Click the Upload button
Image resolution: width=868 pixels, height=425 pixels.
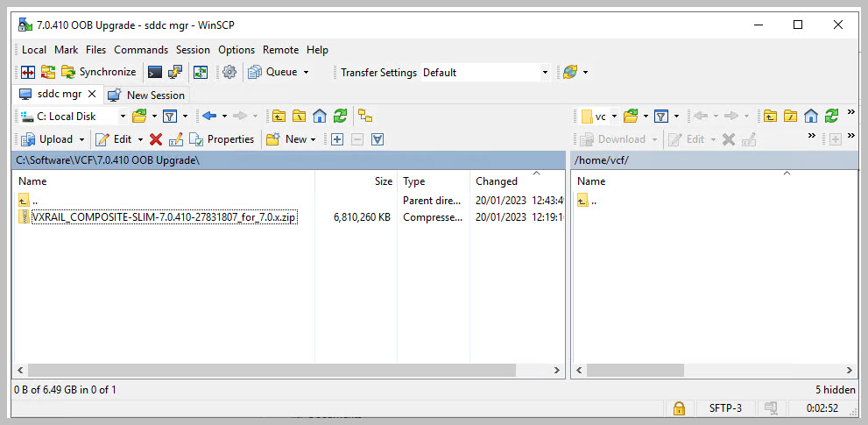pos(48,139)
